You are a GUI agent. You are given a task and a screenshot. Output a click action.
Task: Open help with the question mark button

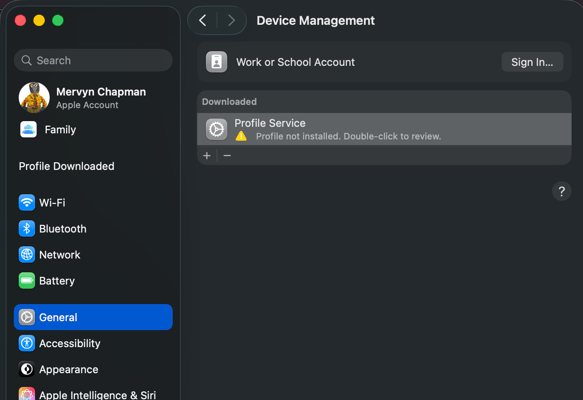[x=561, y=191]
